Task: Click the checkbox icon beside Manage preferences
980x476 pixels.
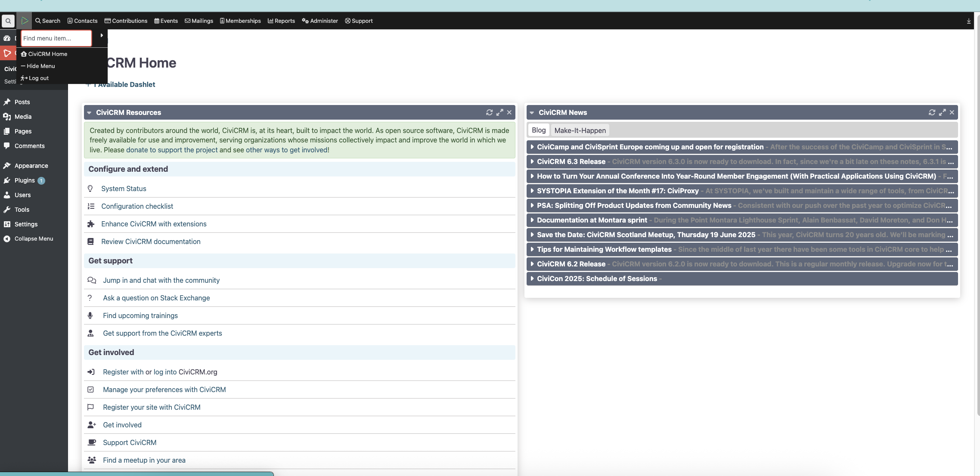Action: click(90, 389)
